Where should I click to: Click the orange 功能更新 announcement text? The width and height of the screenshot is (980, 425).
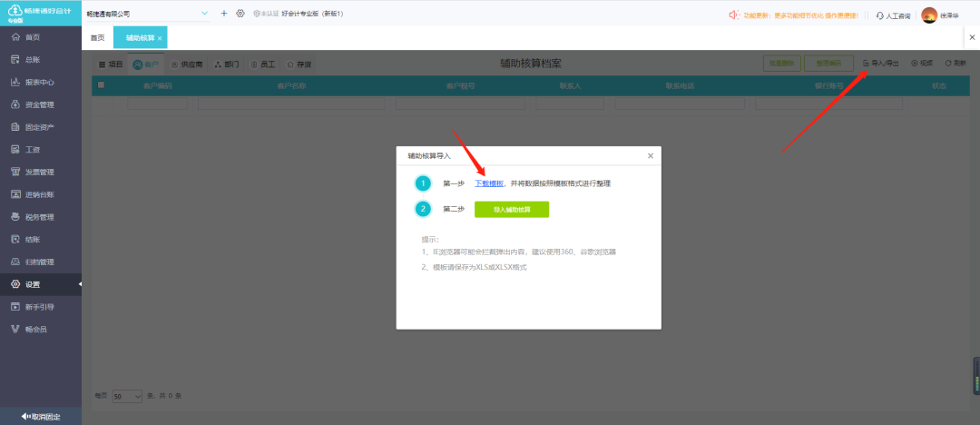(x=800, y=15)
